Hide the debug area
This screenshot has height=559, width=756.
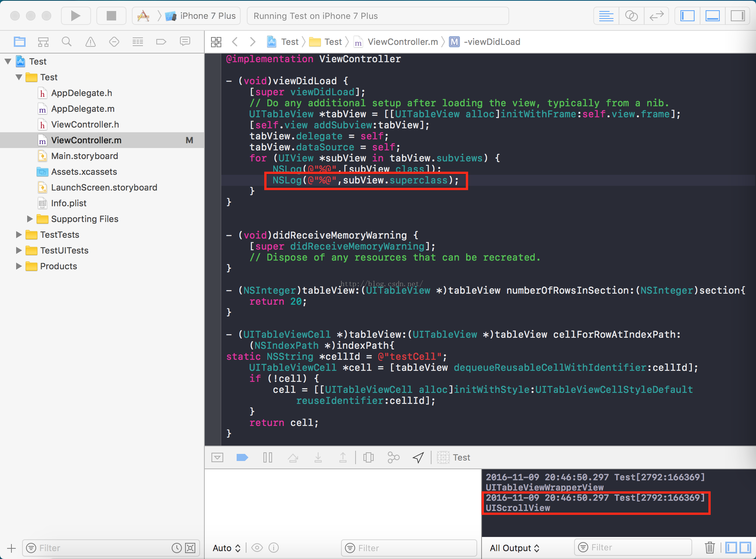coord(217,457)
